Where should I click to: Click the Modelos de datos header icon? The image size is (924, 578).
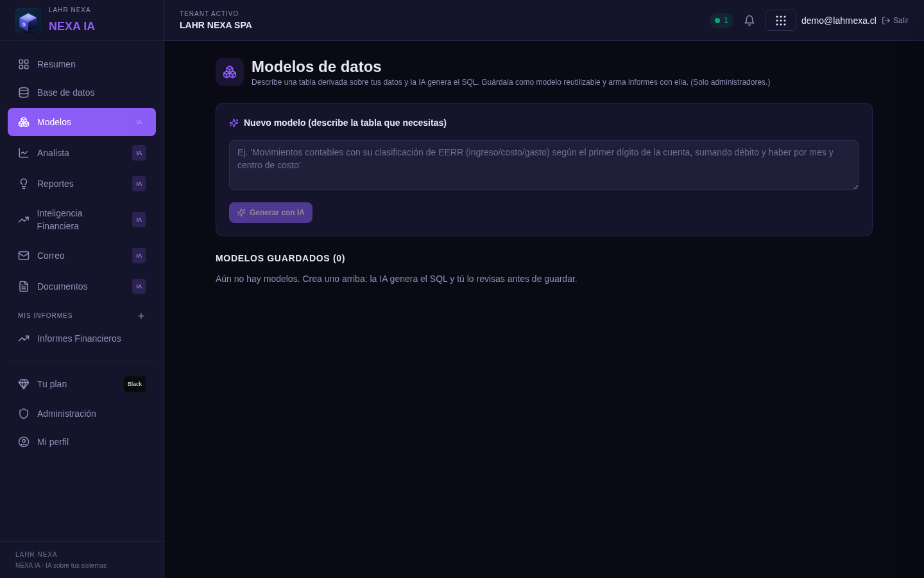230,72
